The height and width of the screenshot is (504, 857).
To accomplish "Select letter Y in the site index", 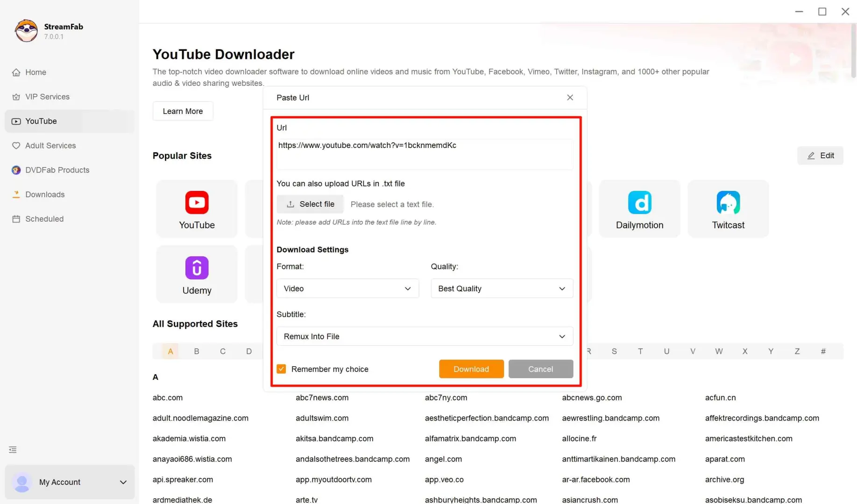I will (771, 351).
